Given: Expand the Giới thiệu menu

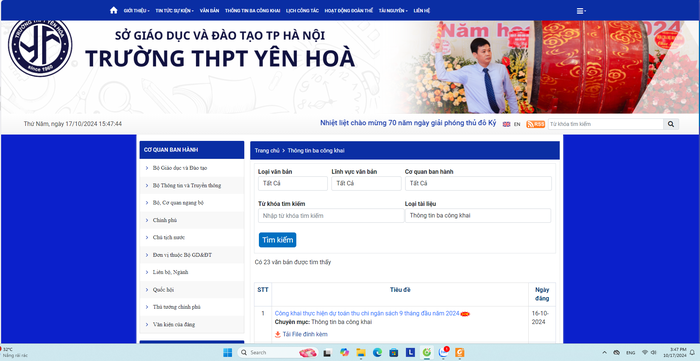Looking at the screenshot, I should [136, 11].
